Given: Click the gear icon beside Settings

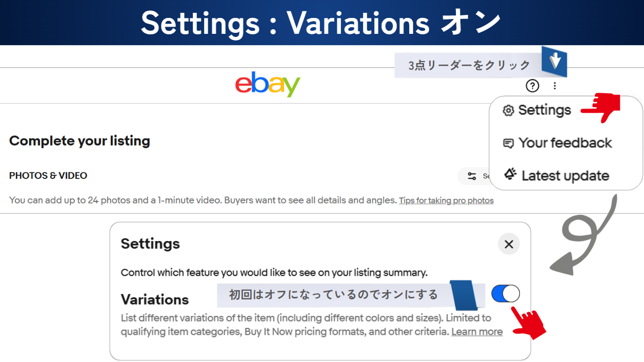Looking at the screenshot, I should [508, 110].
